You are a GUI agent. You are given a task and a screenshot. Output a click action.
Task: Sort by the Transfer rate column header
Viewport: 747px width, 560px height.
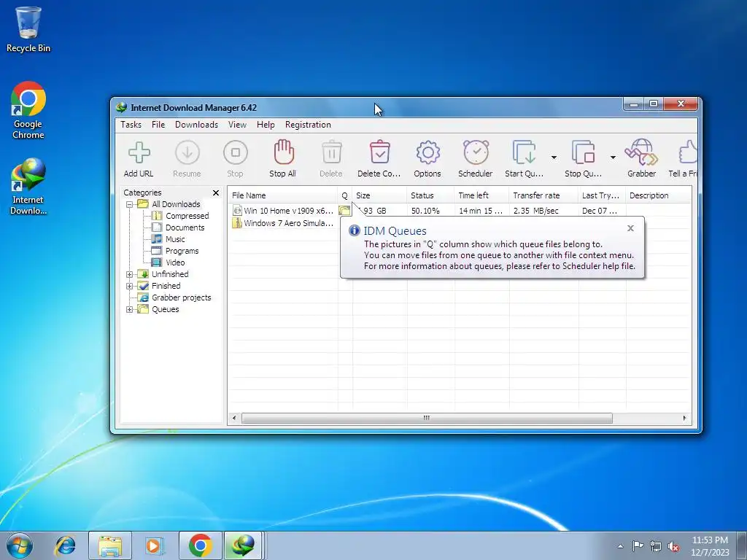[x=543, y=195]
